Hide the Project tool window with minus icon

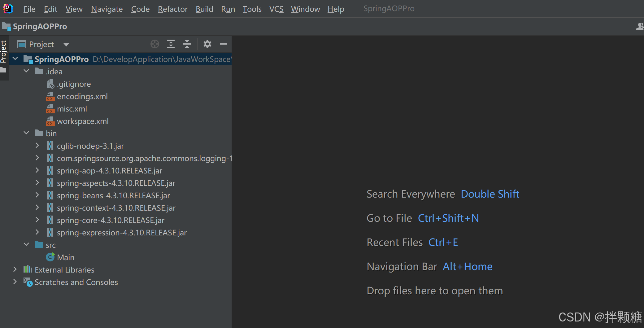224,44
